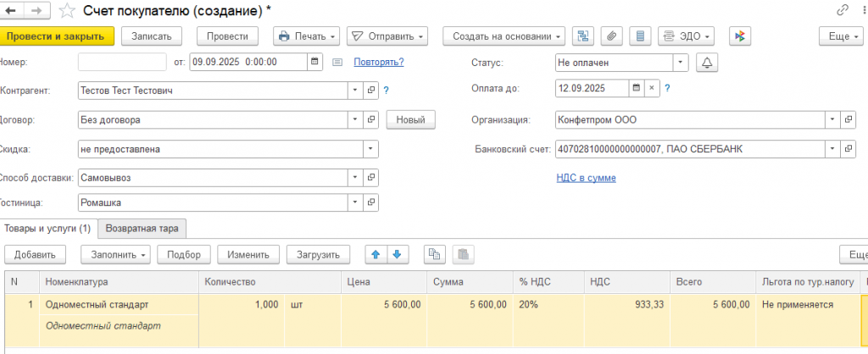Clear the Оплата до date
This screenshot has height=354, width=868.
(652, 88)
